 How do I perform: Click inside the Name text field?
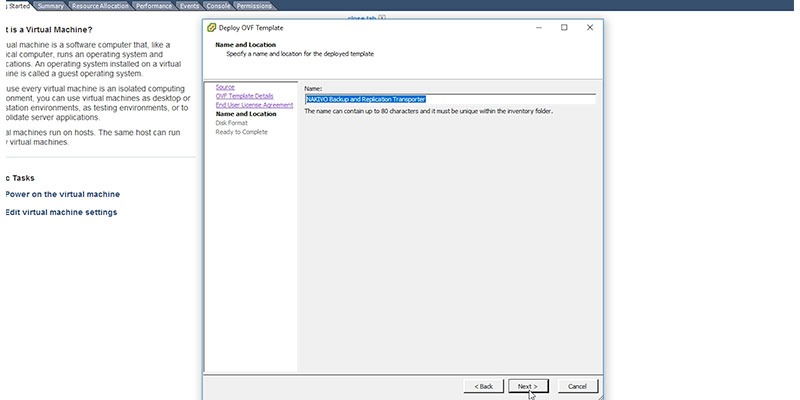click(450, 99)
